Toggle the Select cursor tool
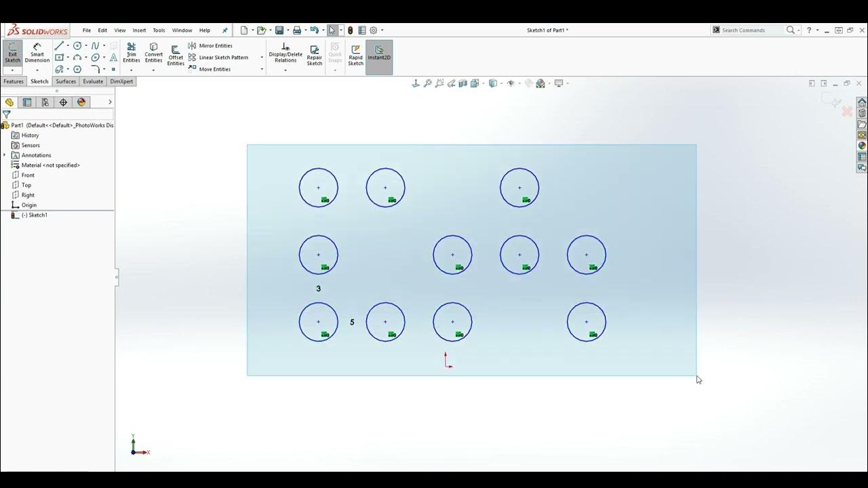The width and height of the screenshot is (868, 488). tap(332, 30)
